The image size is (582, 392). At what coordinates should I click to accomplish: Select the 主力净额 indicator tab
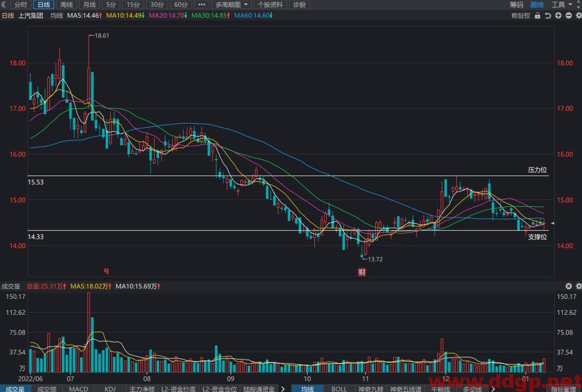[142, 389]
